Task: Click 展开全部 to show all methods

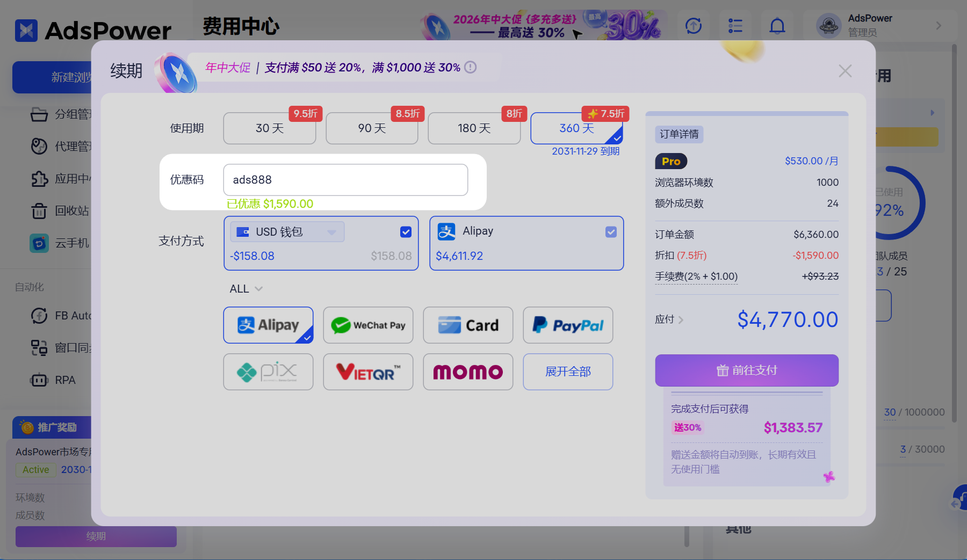Action: [568, 372]
